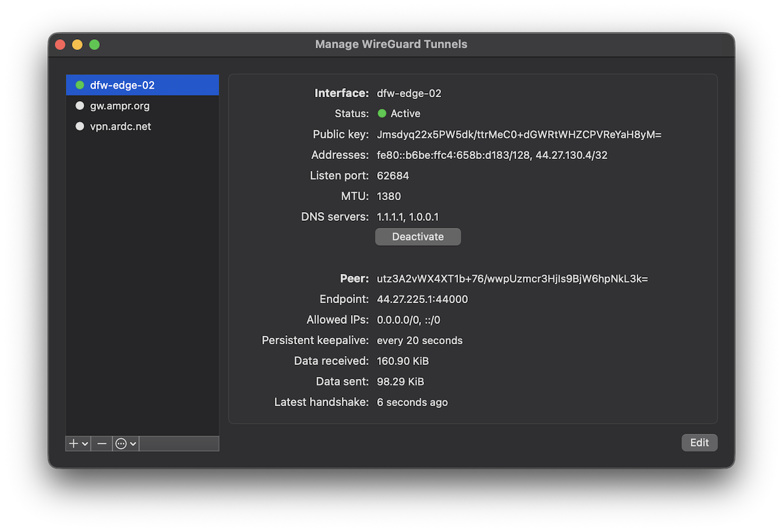Select the dfw-edge-02 tunnel
Image resolution: width=783 pixels, height=532 pixels.
[x=122, y=85]
